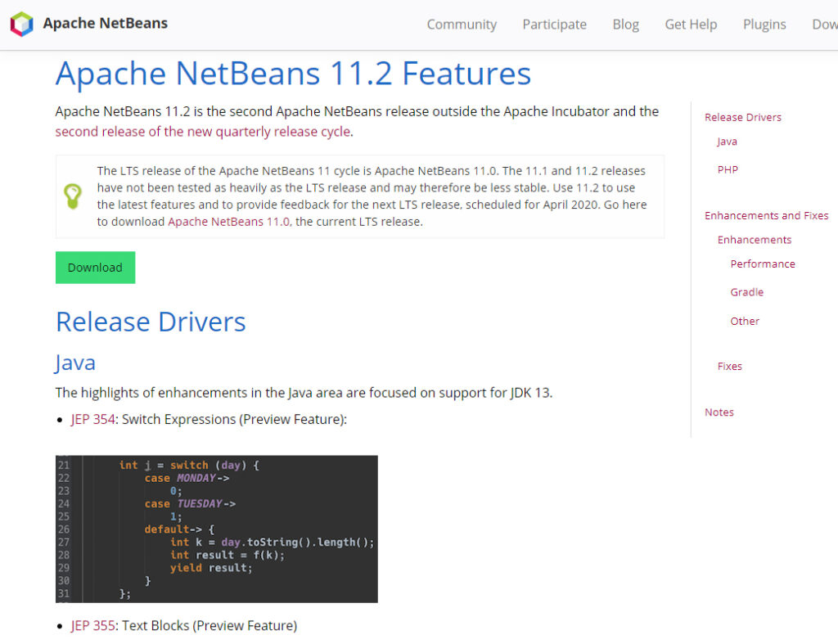Image resolution: width=838 pixels, height=644 pixels.
Task: Open the Apache NetBeans 11.0 download link
Action: pos(229,222)
